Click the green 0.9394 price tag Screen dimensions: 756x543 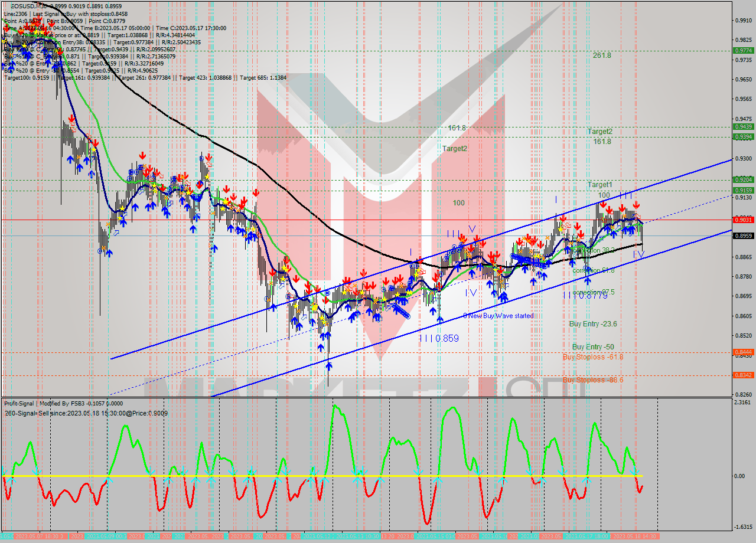click(x=742, y=136)
